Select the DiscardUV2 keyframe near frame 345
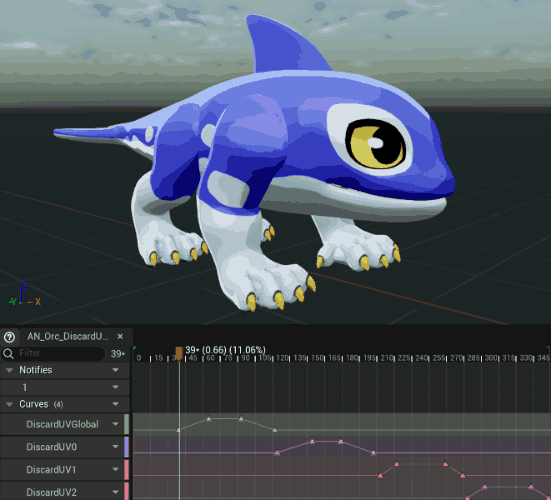This screenshot has width=551, height=500. pos(531,487)
